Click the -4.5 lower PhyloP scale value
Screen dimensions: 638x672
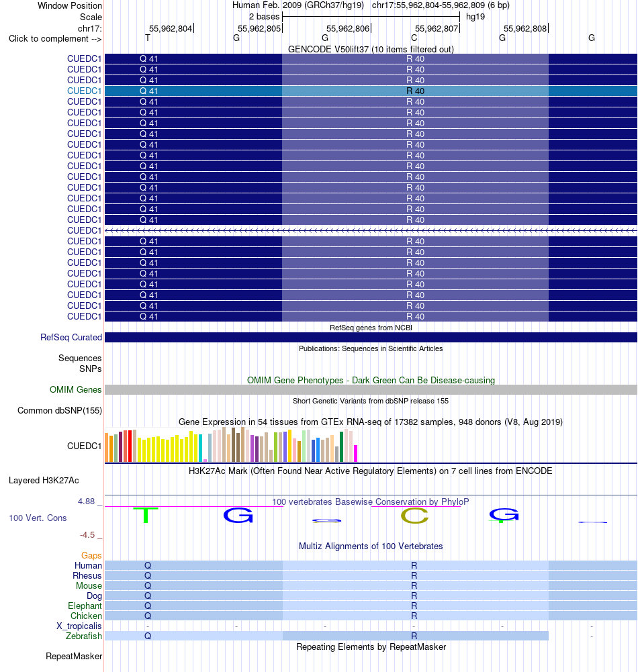point(87,535)
